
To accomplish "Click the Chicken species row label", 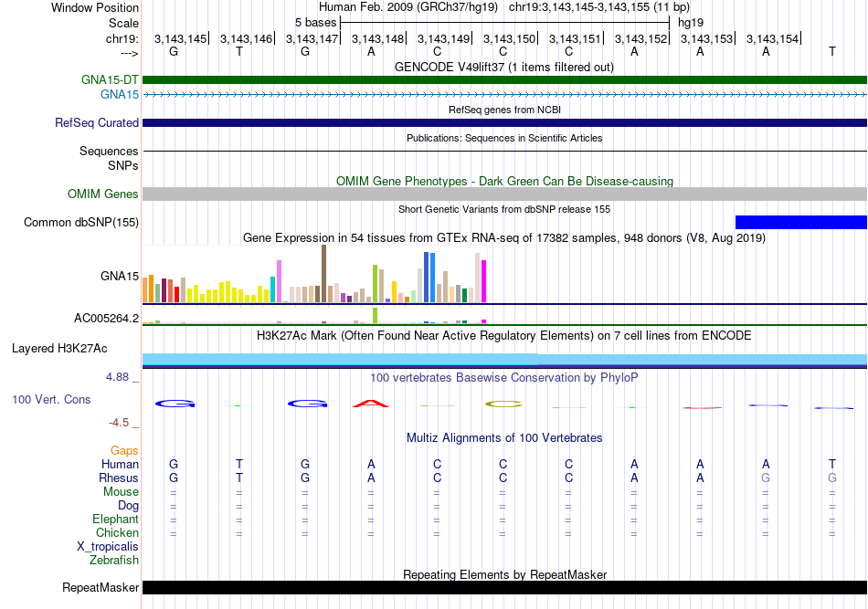I will coord(117,532).
